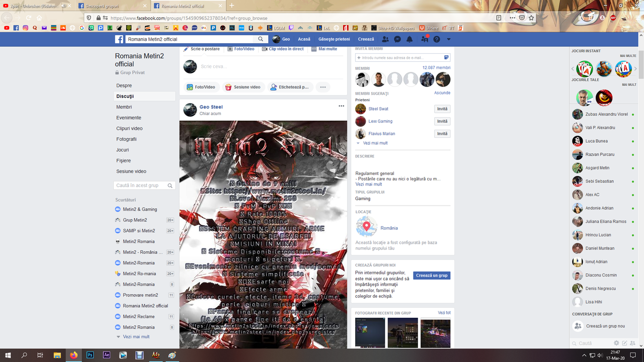Click the bookmark star in the address bar
Screen dimensions: 644x362
pos(531,18)
